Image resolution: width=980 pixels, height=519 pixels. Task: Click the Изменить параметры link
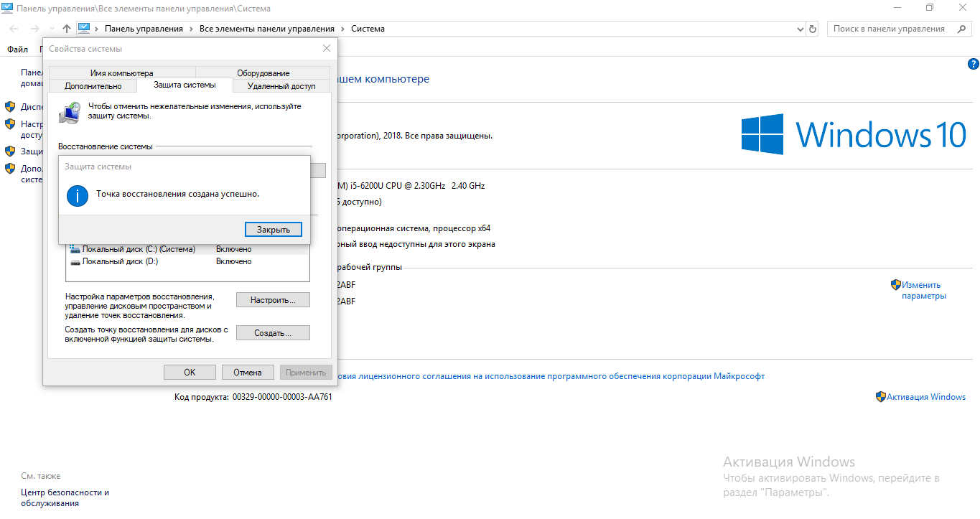924,290
